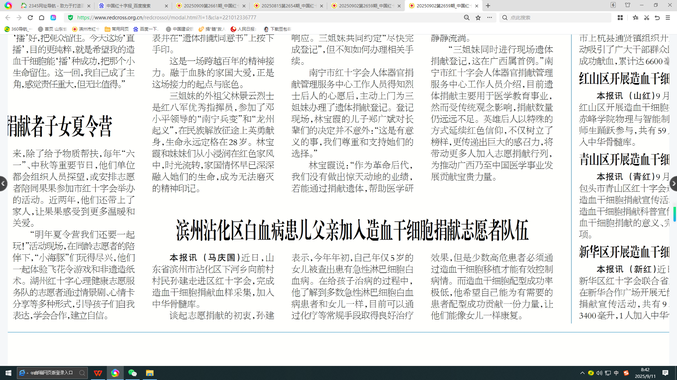The width and height of the screenshot is (677, 380).
Task: Close the 2345网址导航 tab
Action: coord(89,6)
